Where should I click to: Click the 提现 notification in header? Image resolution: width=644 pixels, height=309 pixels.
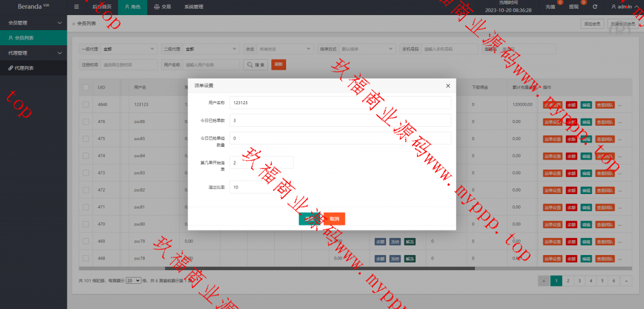point(574,7)
